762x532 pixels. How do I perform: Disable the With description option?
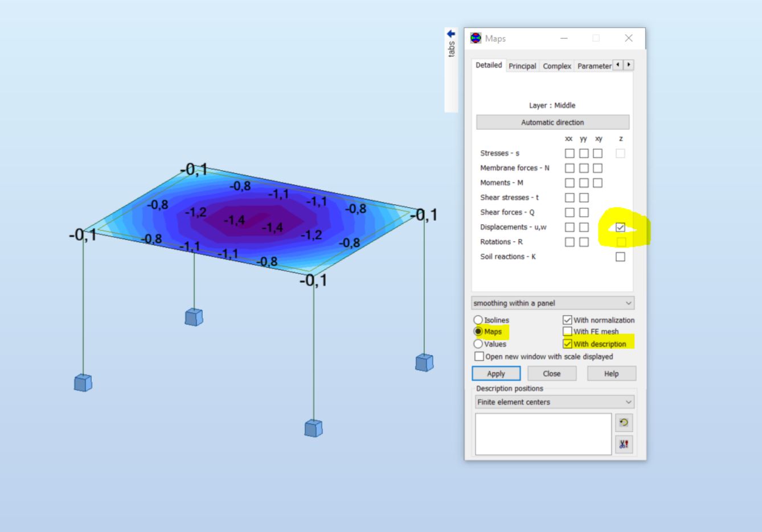coord(567,344)
